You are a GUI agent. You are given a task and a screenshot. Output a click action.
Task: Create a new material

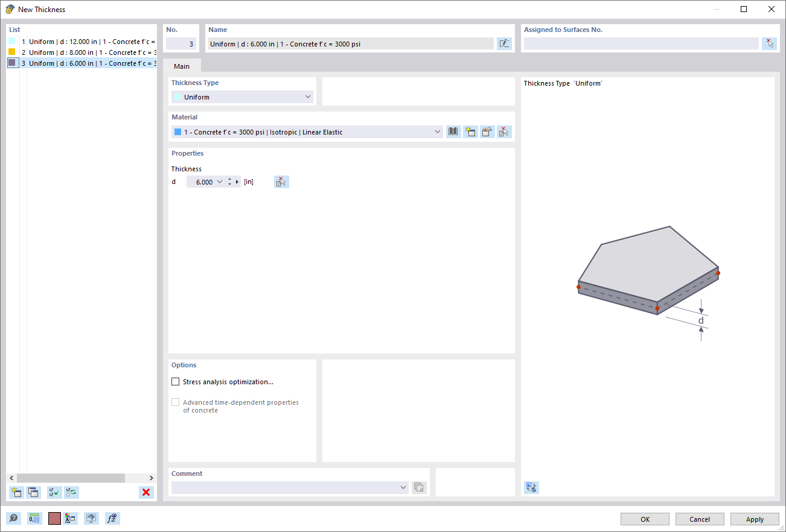(470, 131)
